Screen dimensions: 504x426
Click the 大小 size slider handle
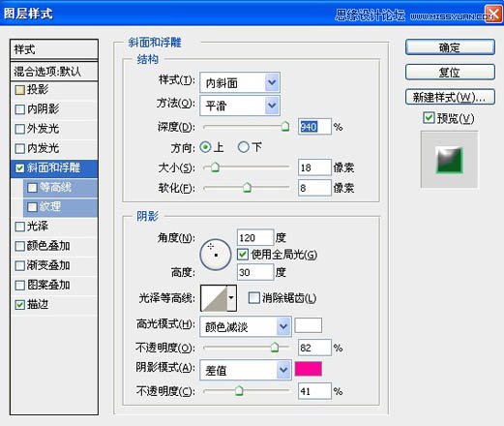[x=215, y=167]
